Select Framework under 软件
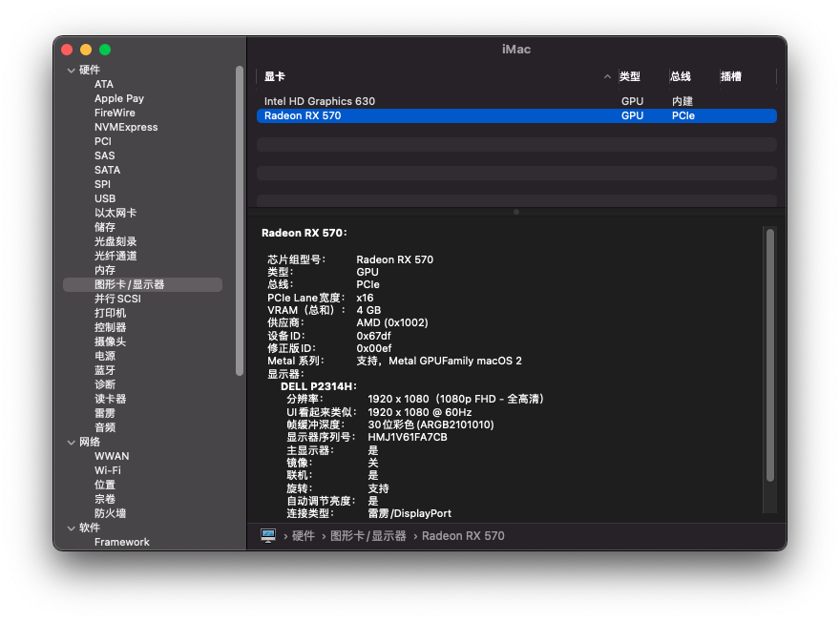The height and width of the screenshot is (621, 840). pyautogui.click(x=121, y=543)
